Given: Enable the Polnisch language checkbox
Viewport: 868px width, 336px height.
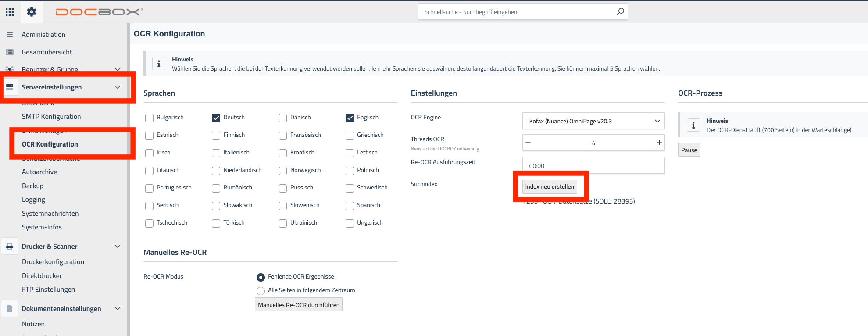Looking at the screenshot, I should click(x=350, y=171).
